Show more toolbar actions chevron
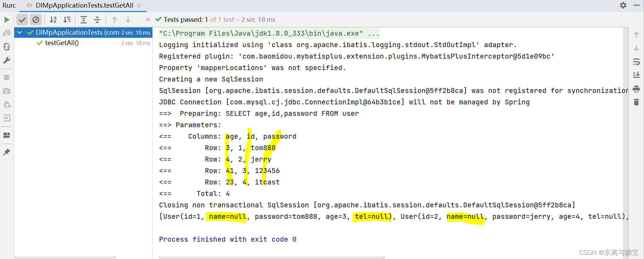 coord(148,20)
